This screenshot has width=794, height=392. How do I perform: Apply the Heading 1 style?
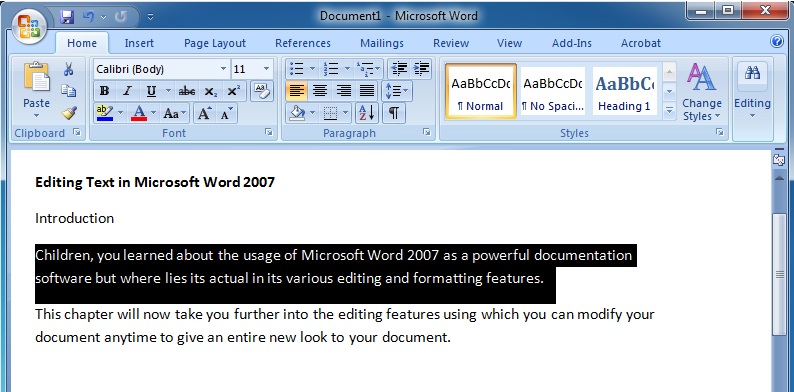[625, 91]
